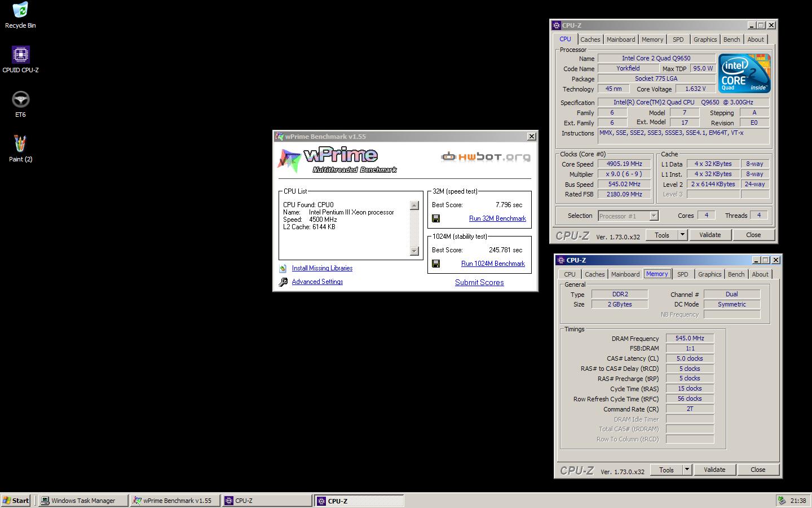This screenshot has width=812, height=508.
Task: Open SPD tab in lower CPU-Z window
Action: (x=683, y=274)
